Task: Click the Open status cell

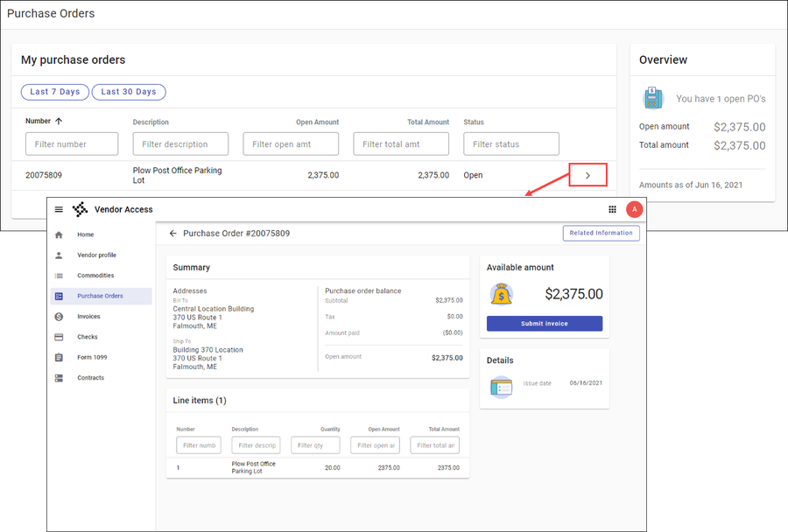Action: 473,175
